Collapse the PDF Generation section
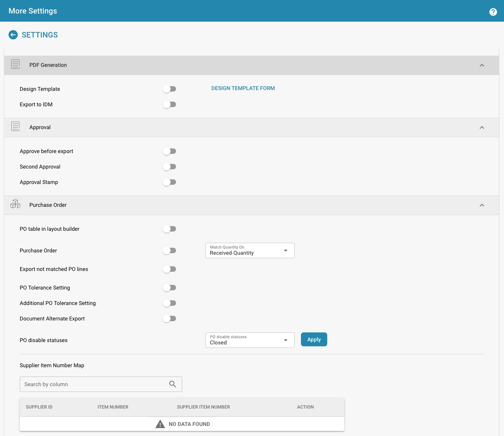Image resolution: width=504 pixels, height=436 pixels. 482,65
